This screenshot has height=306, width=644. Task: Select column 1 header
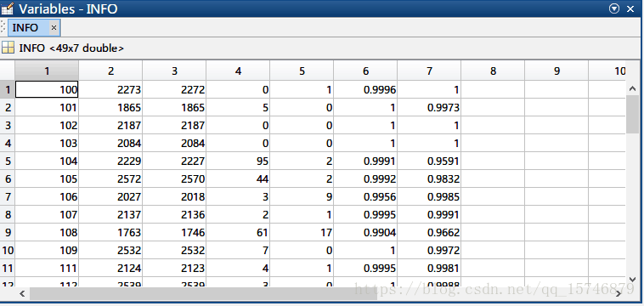47,71
